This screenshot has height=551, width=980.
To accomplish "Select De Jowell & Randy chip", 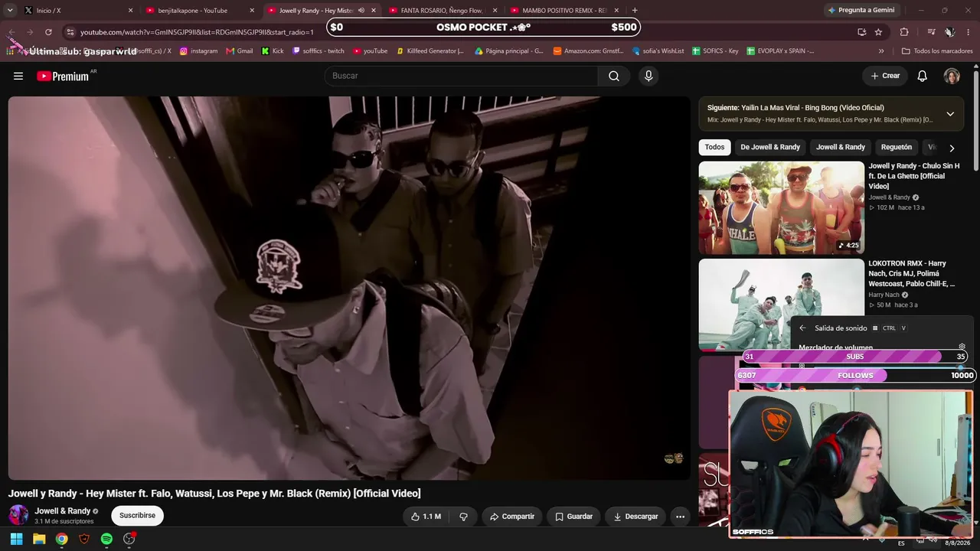I will coord(770,147).
